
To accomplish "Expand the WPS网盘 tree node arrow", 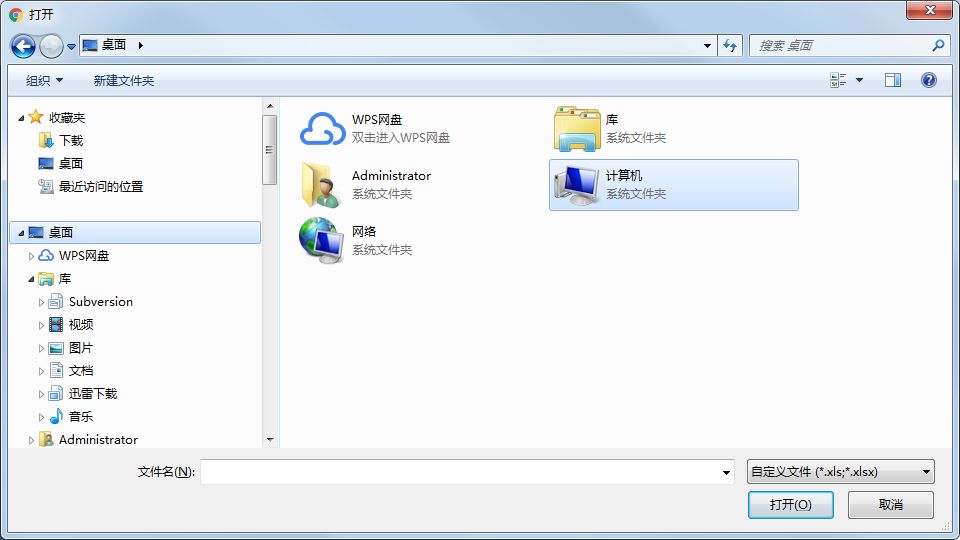I will [31, 256].
